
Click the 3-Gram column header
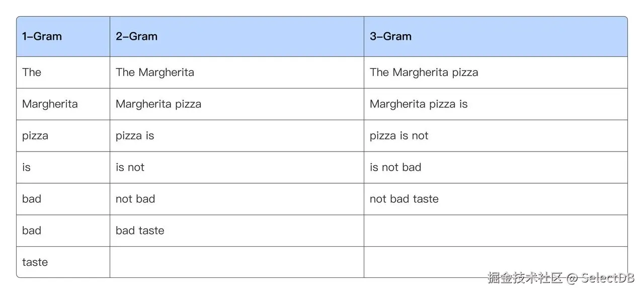coord(390,36)
